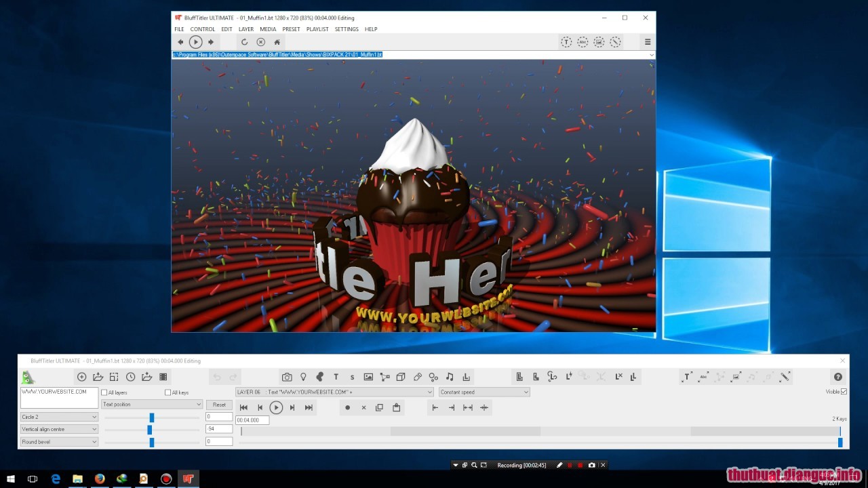Open the CONTROL menu
868x488 pixels.
pyautogui.click(x=203, y=29)
